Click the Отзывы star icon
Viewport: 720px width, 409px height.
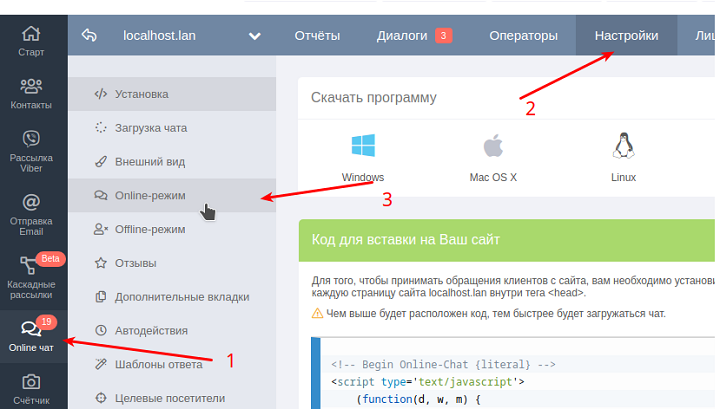[101, 263]
